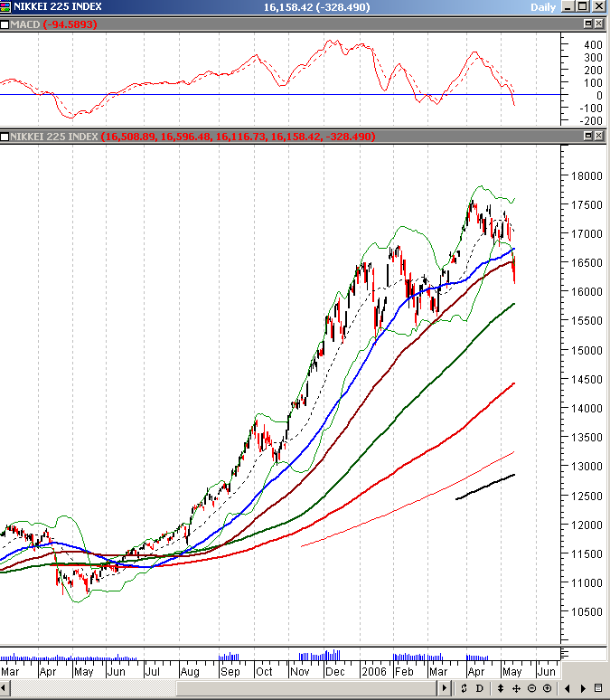Click the 2006 date axis label
Screen dimensions: 610x700
(x=374, y=672)
